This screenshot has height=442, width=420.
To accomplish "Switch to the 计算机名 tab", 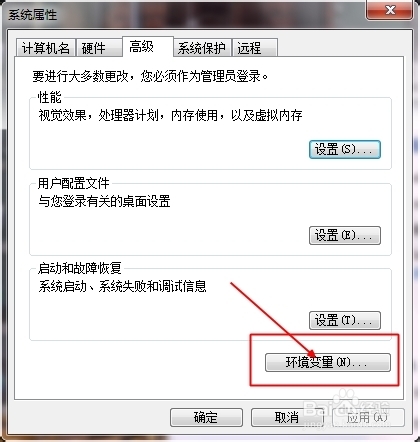I will [46, 48].
